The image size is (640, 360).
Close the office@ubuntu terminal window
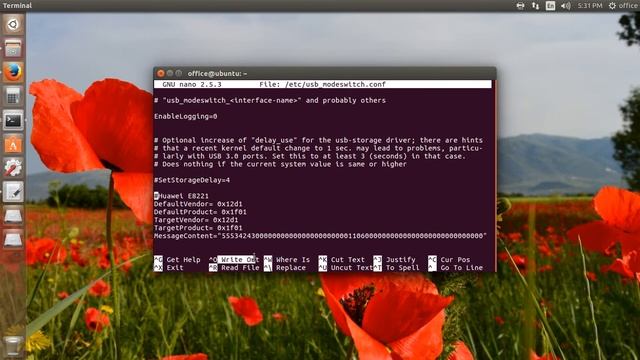point(160,73)
